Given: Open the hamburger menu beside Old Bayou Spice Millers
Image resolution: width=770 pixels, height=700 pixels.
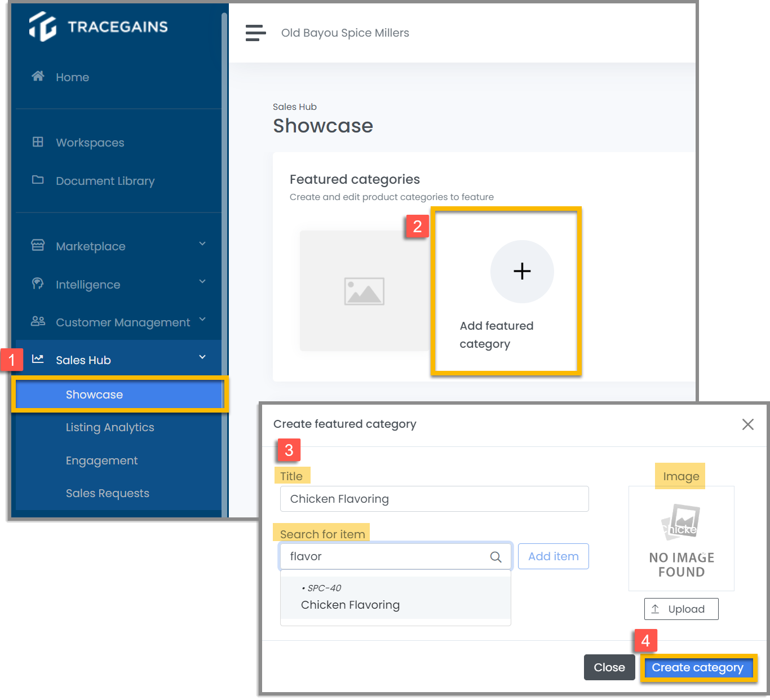Looking at the screenshot, I should 255,33.
